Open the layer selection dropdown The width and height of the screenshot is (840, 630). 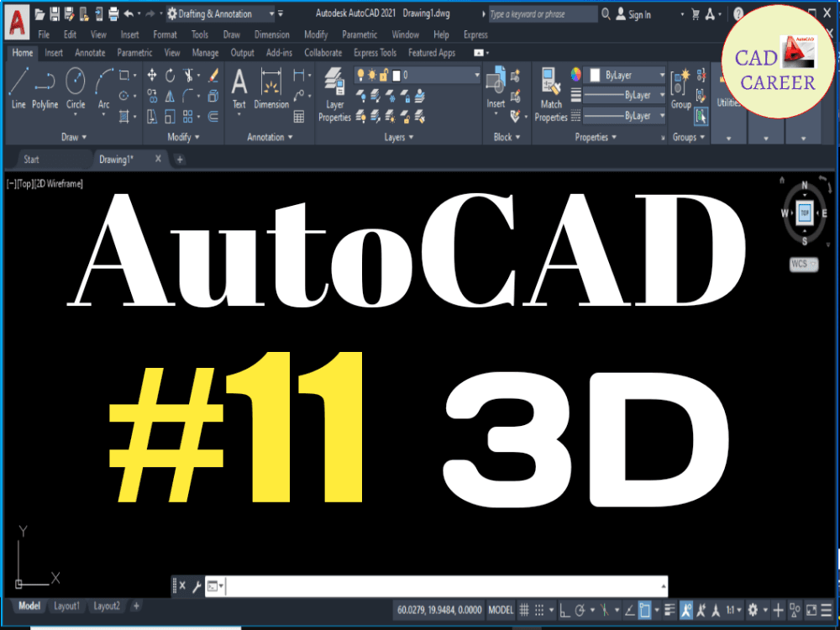coord(417,75)
